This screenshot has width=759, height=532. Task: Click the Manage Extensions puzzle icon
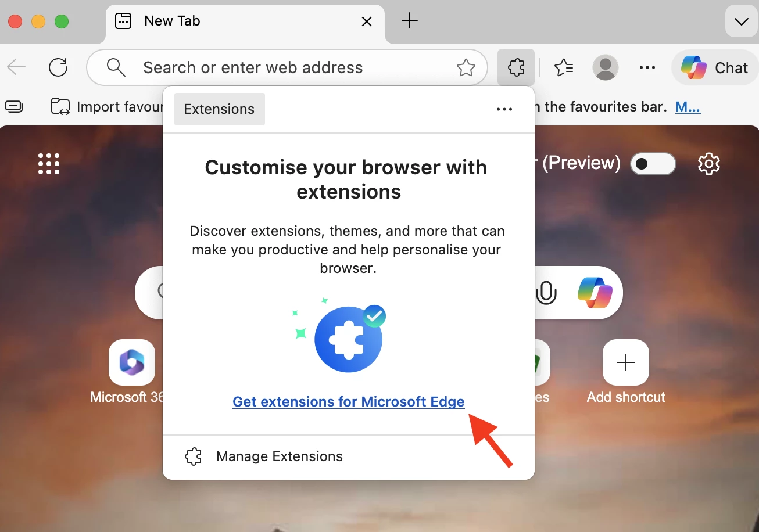[194, 456]
